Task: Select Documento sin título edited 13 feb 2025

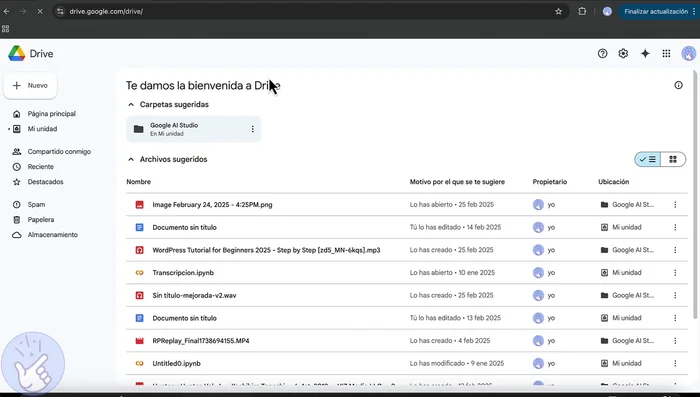Action: [184, 318]
